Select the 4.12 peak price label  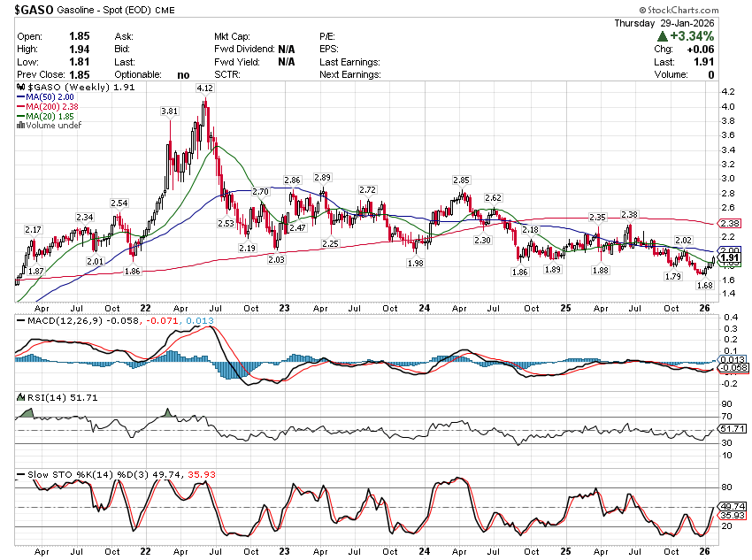coord(204,88)
